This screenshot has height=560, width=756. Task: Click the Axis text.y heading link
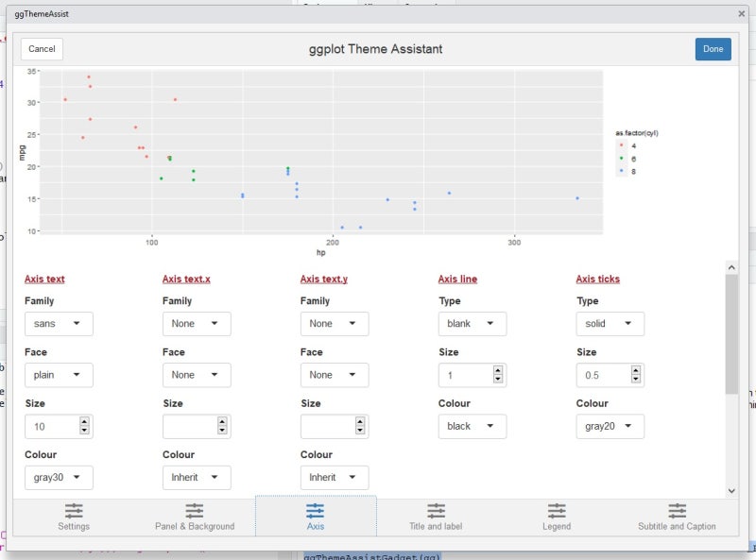(323, 279)
